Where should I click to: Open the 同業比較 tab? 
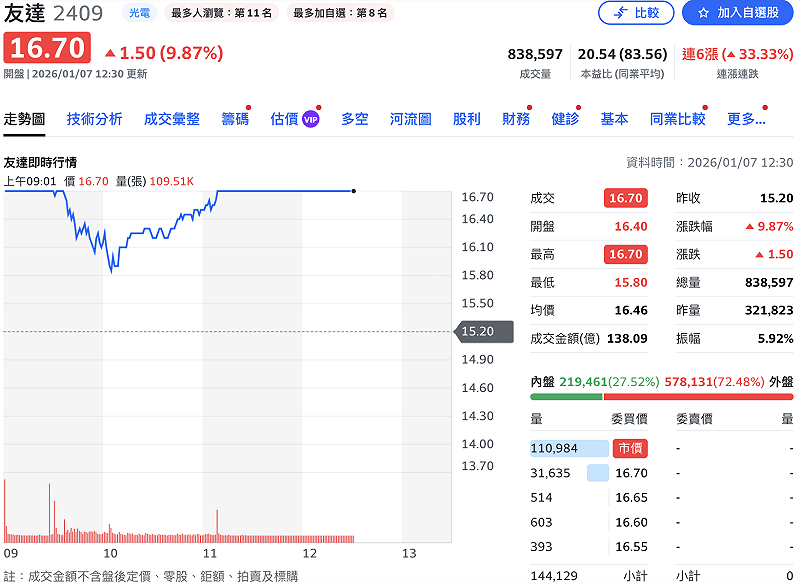677,117
